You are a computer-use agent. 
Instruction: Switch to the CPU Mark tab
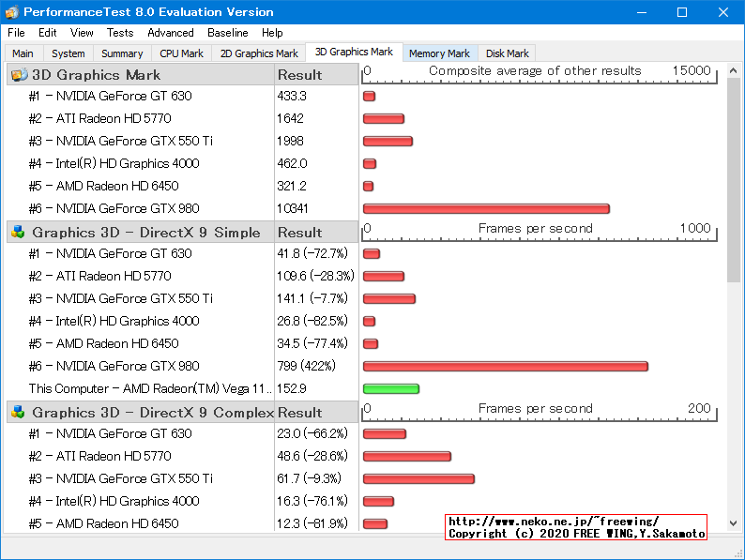(181, 54)
